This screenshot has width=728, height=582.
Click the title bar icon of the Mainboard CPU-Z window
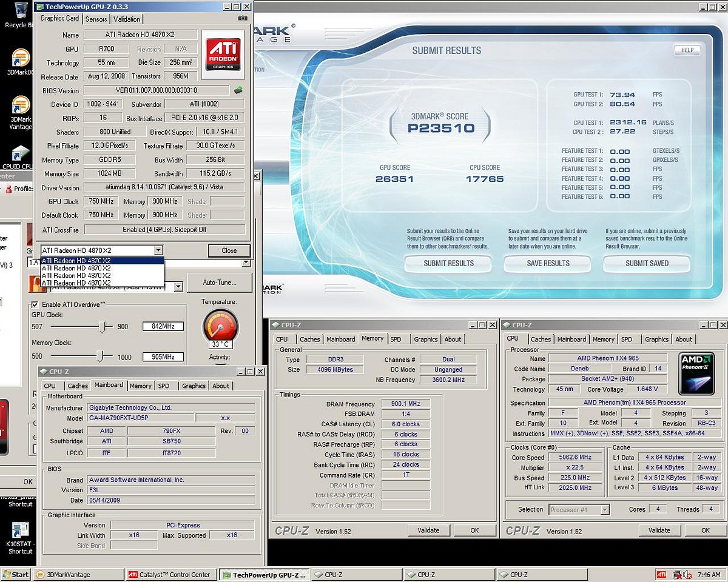(44, 372)
